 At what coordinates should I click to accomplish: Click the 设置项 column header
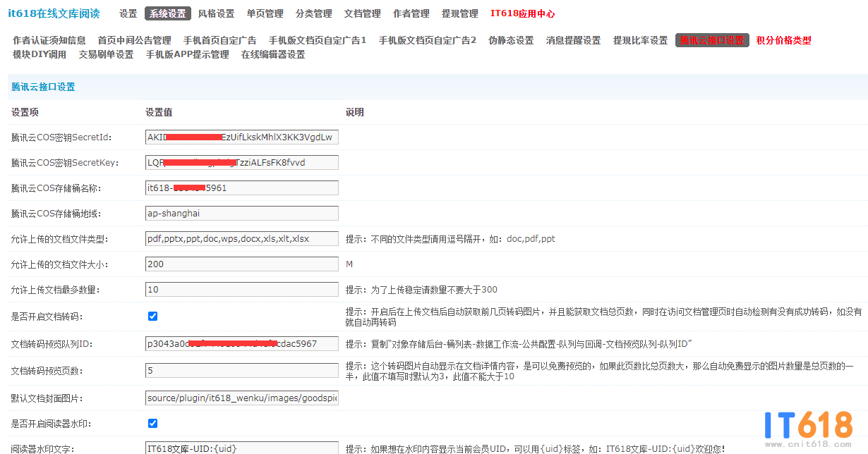(x=25, y=112)
